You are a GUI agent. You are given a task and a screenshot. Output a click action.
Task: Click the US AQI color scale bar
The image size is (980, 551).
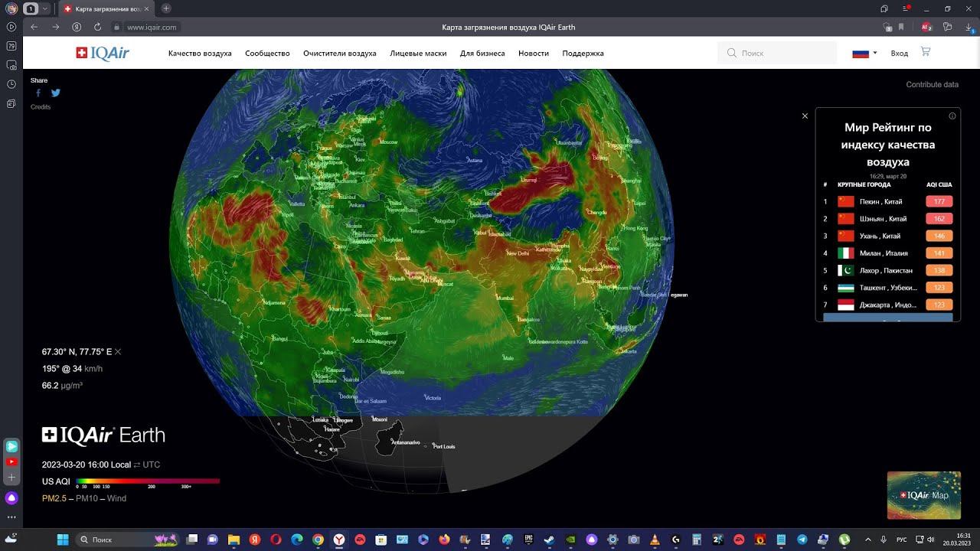[148, 481]
